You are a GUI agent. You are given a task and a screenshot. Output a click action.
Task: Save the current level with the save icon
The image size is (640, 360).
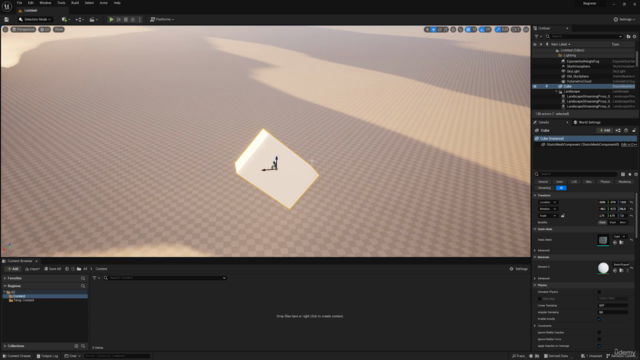pos(6,19)
